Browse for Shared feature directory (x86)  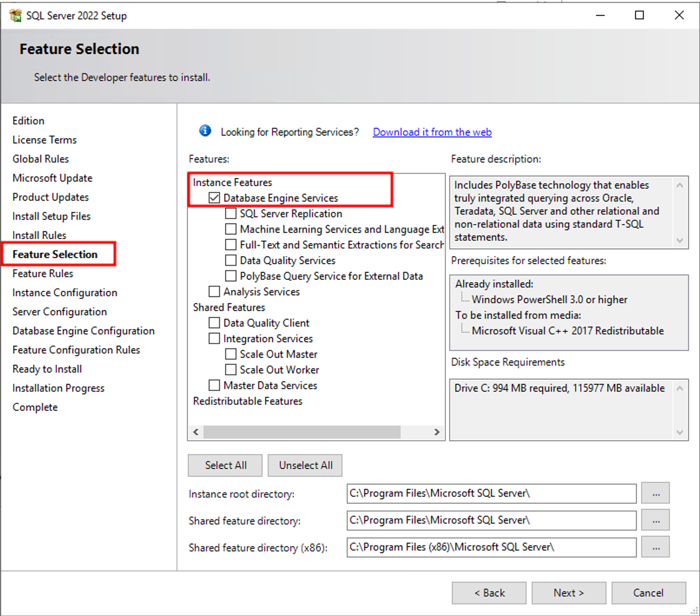pos(656,547)
